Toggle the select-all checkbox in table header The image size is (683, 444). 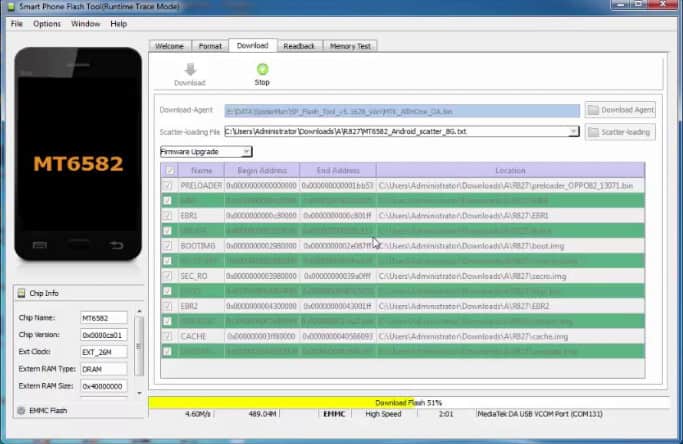click(x=170, y=171)
